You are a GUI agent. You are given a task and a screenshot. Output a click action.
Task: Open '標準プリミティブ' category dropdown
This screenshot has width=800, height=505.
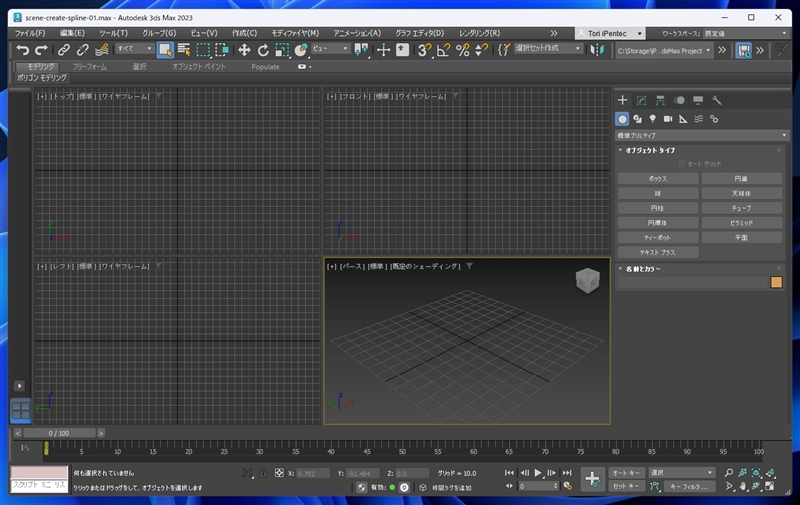tap(702, 136)
